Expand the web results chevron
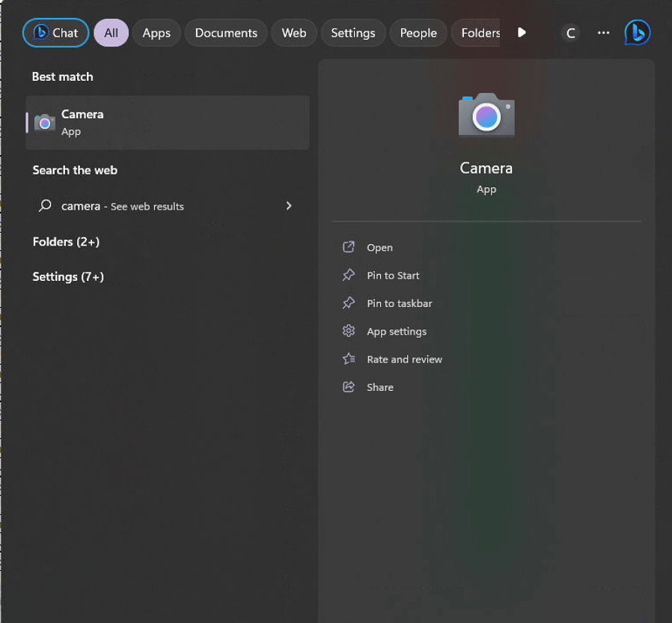 point(289,206)
